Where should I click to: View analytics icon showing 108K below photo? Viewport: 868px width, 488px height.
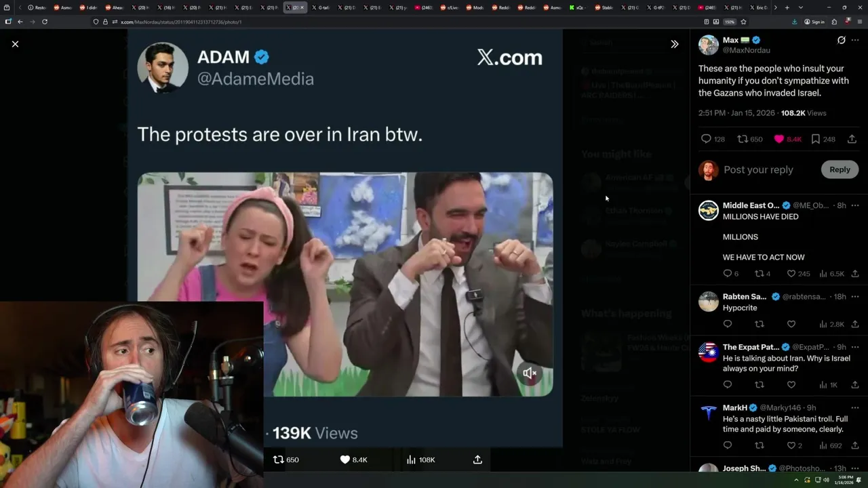420,460
